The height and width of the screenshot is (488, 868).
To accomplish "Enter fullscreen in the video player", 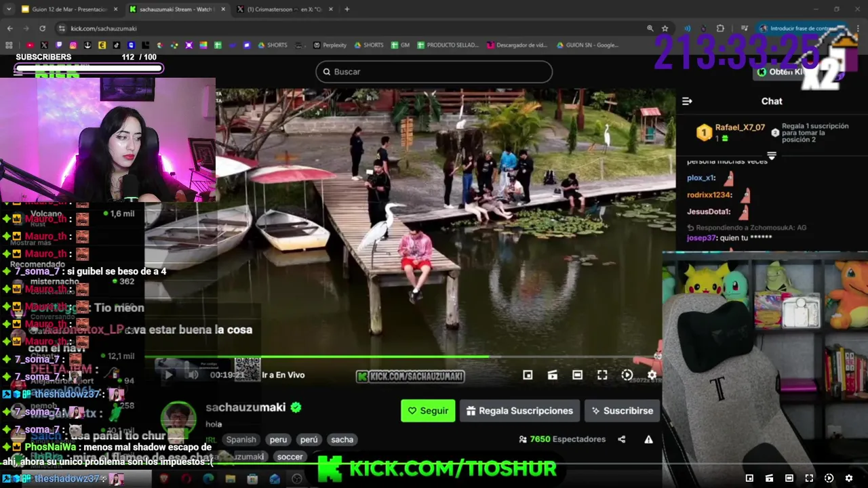I will [602, 375].
